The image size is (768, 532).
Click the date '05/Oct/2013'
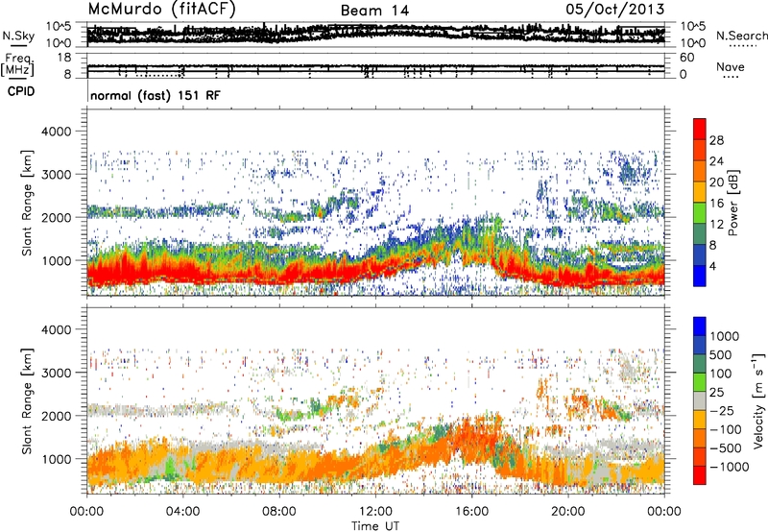coord(615,10)
